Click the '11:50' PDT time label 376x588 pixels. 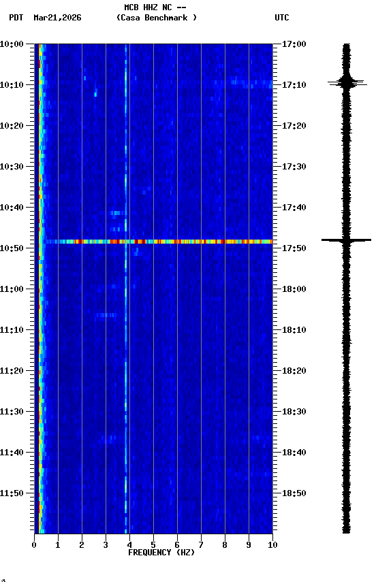tap(12, 494)
